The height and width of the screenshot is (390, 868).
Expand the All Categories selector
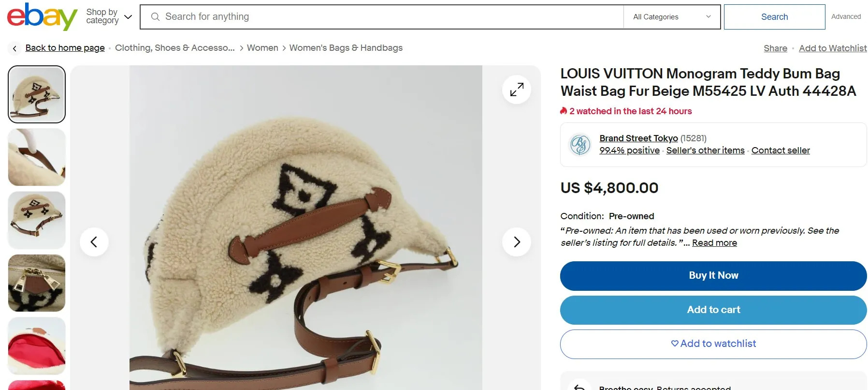coord(671,17)
